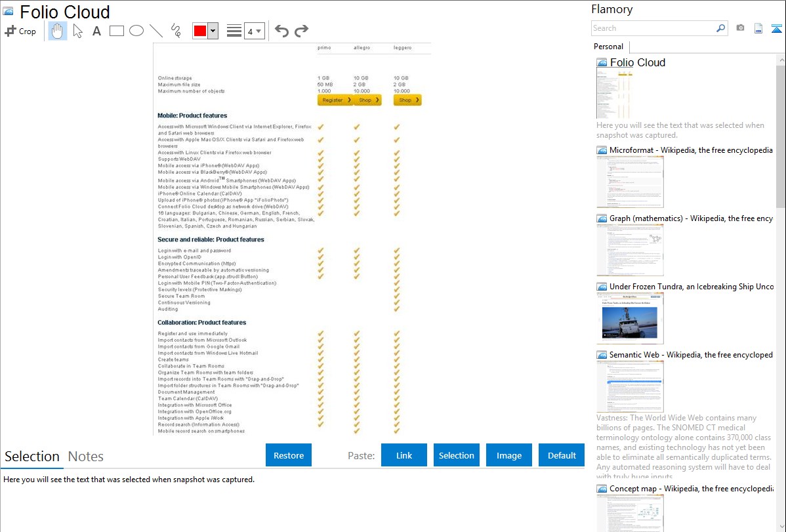Click the Semantic Web snapshot thumbnail
786x532 pixels.
point(630,386)
